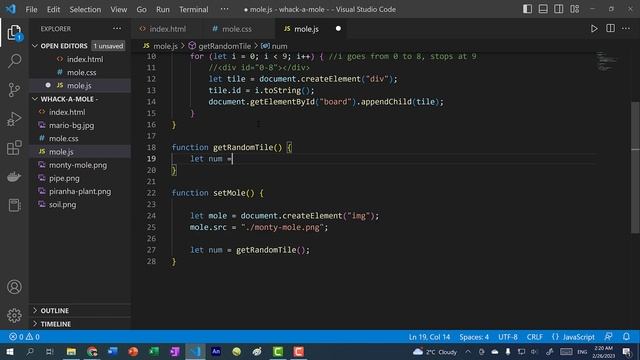Change encoding via UTF-8 status
The image size is (640, 360).
(x=508, y=337)
